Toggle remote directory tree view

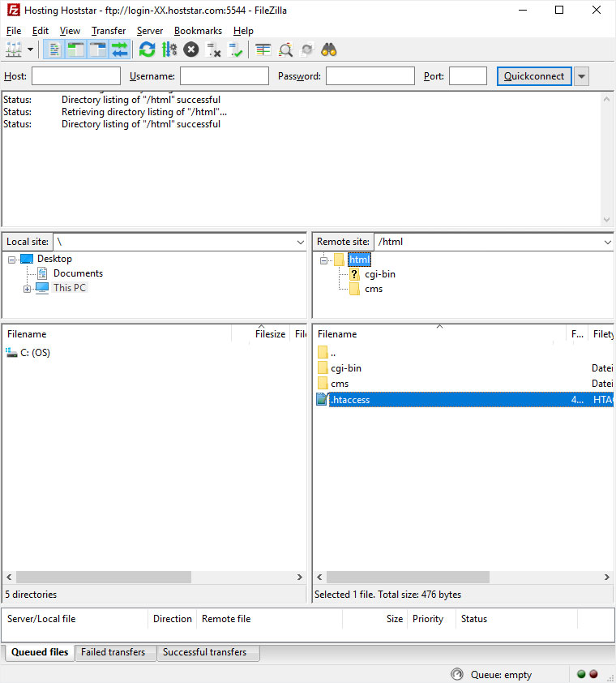[x=98, y=49]
